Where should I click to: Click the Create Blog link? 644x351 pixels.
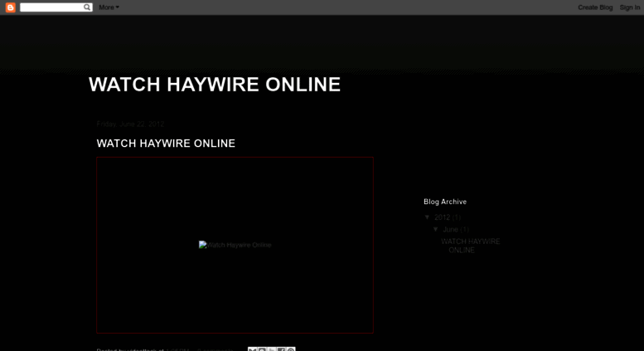pos(595,7)
